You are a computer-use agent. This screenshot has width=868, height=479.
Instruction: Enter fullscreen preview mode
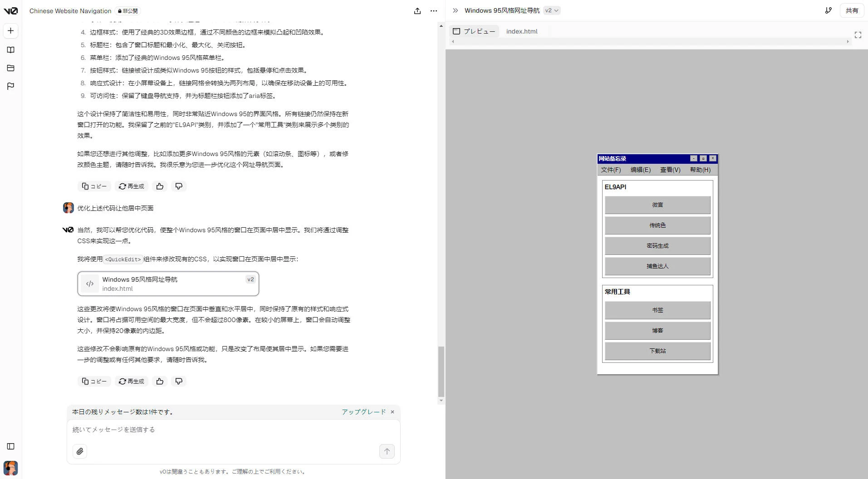click(x=858, y=35)
